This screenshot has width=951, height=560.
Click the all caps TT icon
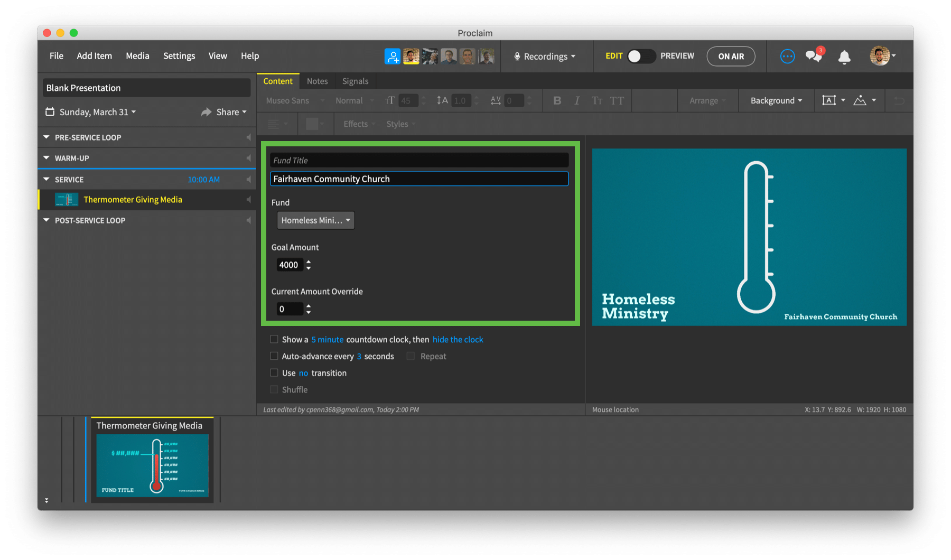(x=617, y=100)
